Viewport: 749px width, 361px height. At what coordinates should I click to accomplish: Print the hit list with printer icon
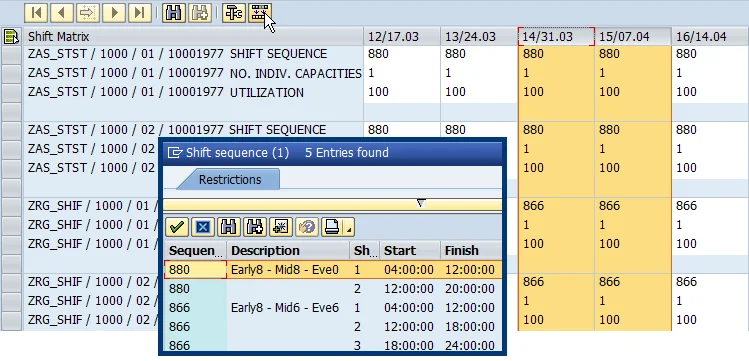tap(332, 227)
